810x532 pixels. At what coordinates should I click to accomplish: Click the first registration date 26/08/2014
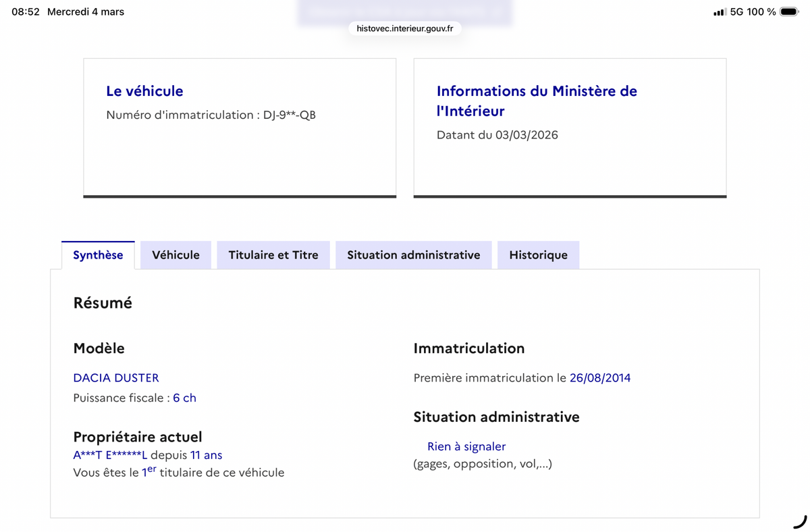click(x=600, y=378)
